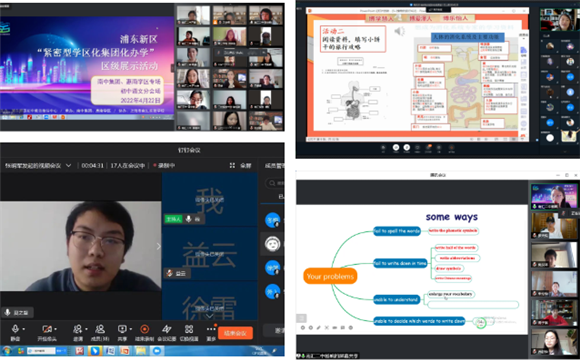Image resolution: width=580 pixels, height=360 pixels.
Task: Open Windows Start menu orb
Action: click(7, 351)
